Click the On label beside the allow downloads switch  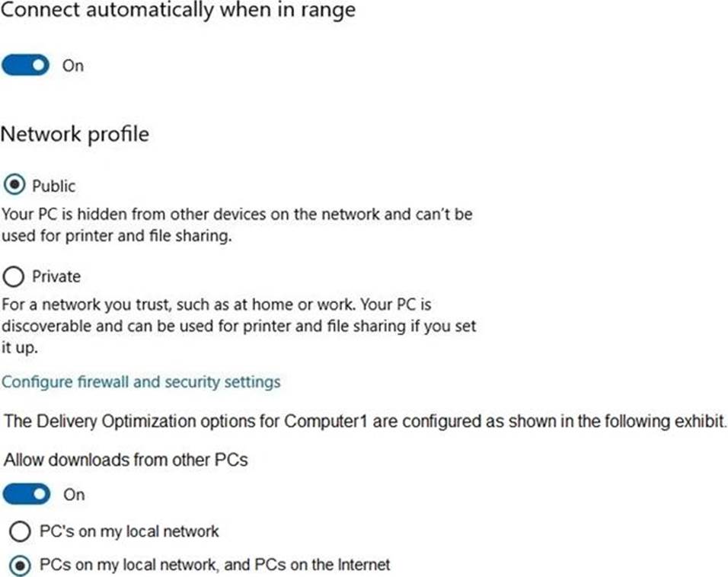coord(74,495)
